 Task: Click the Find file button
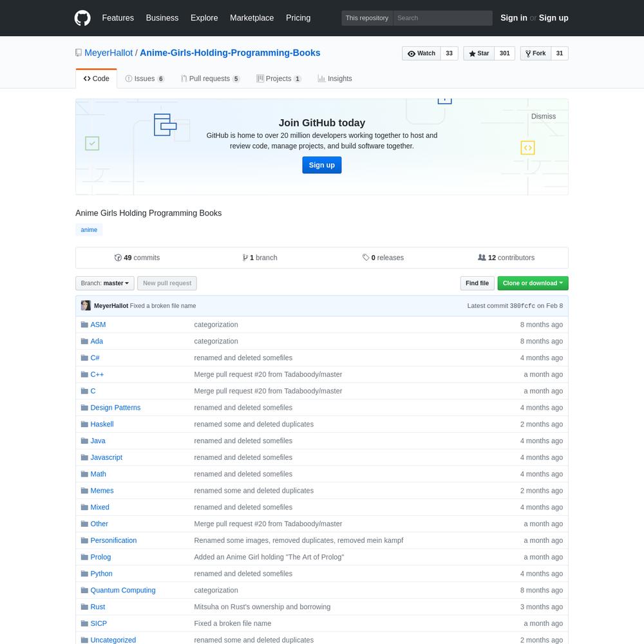pyautogui.click(x=477, y=283)
